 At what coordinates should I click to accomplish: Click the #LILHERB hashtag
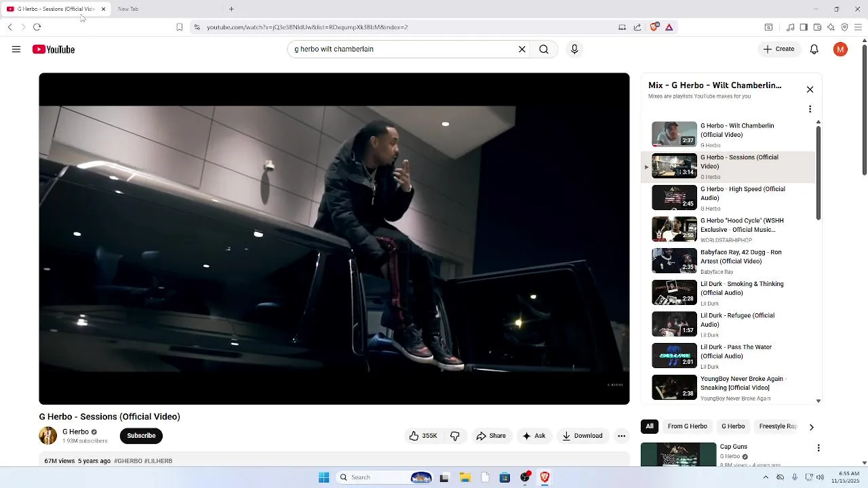158,461
